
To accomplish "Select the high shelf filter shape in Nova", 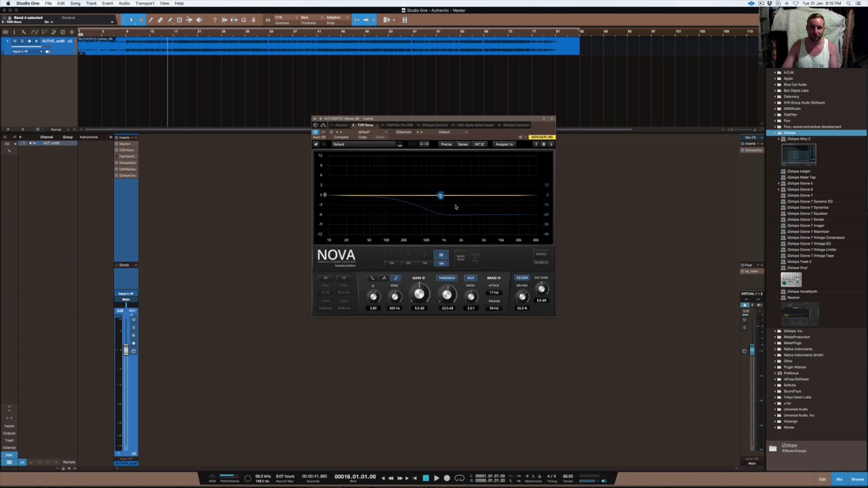I will pos(396,278).
